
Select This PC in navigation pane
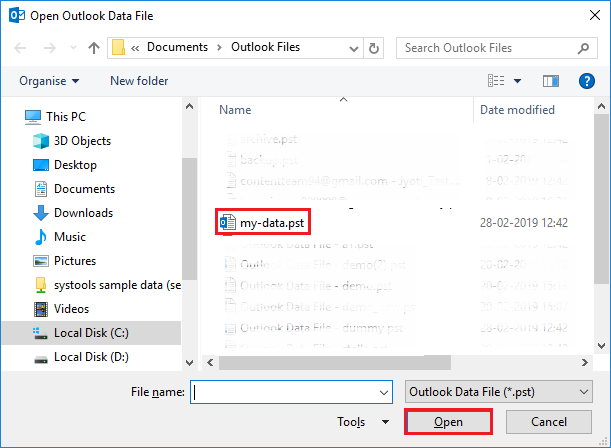coord(66,117)
